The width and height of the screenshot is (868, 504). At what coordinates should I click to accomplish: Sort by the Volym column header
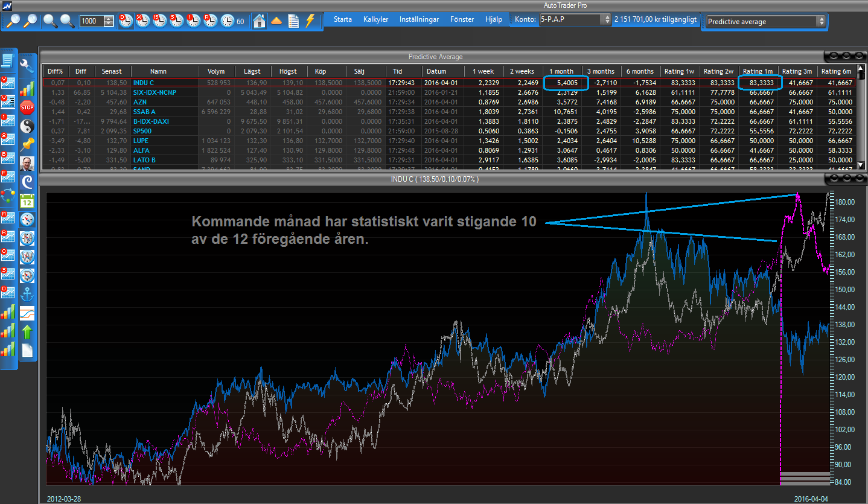pos(216,71)
